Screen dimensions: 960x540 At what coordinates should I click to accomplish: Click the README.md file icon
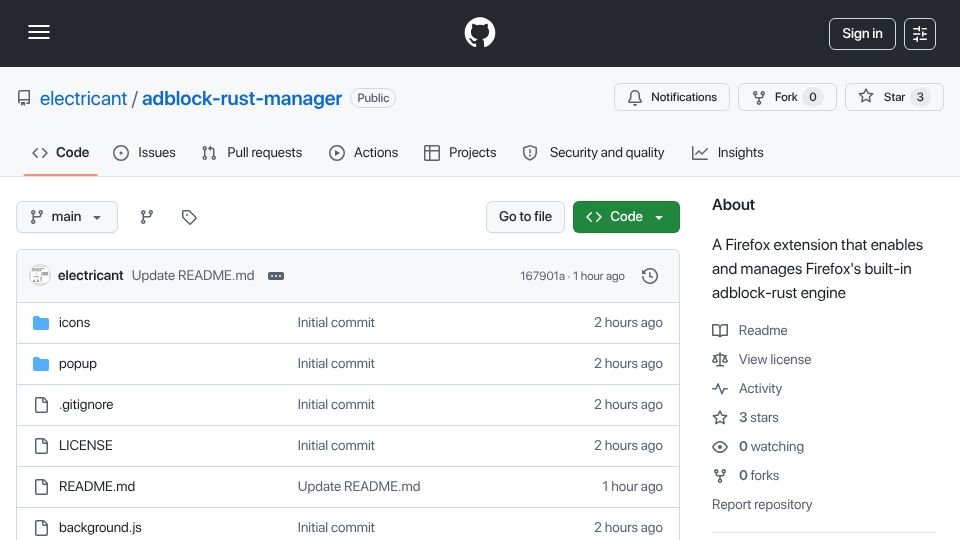click(41, 487)
